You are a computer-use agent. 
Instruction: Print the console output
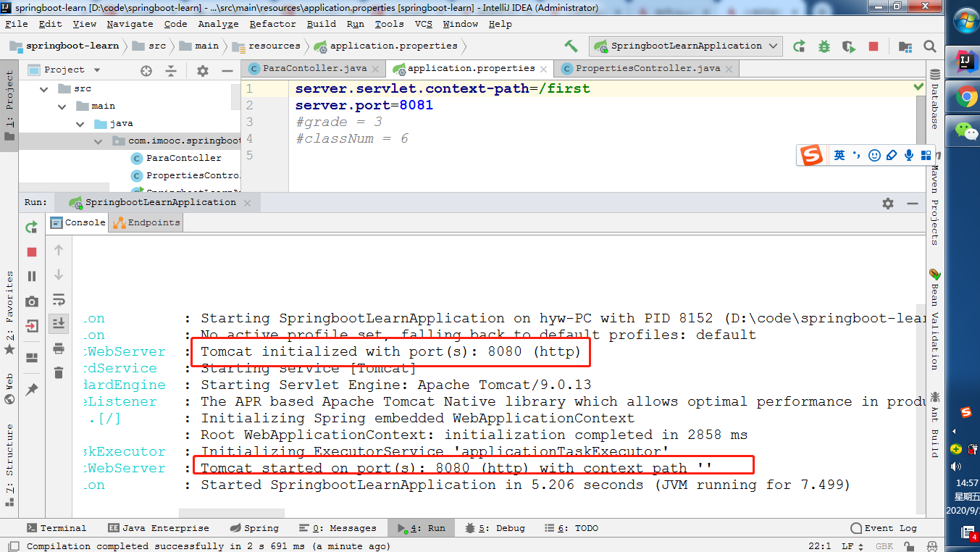(59, 348)
